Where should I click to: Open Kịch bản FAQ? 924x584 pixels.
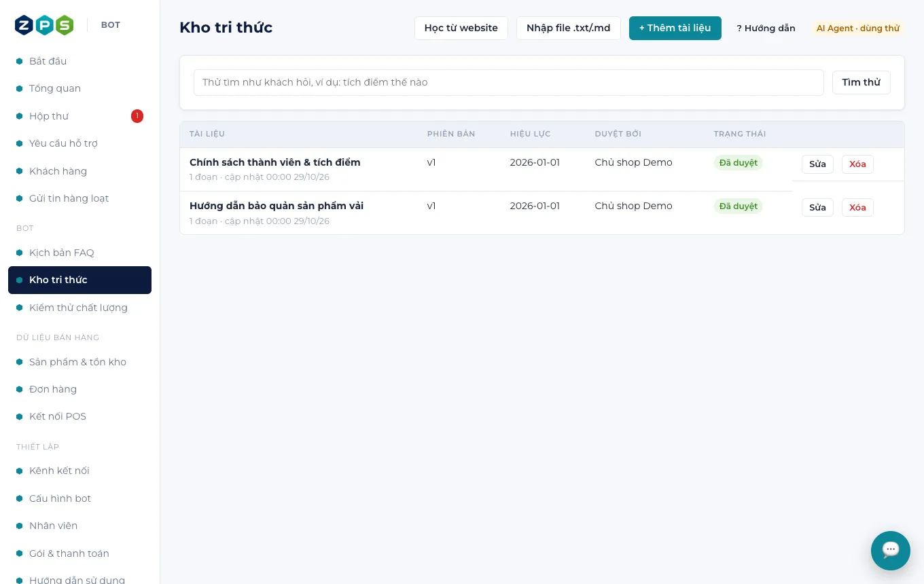pos(79,253)
